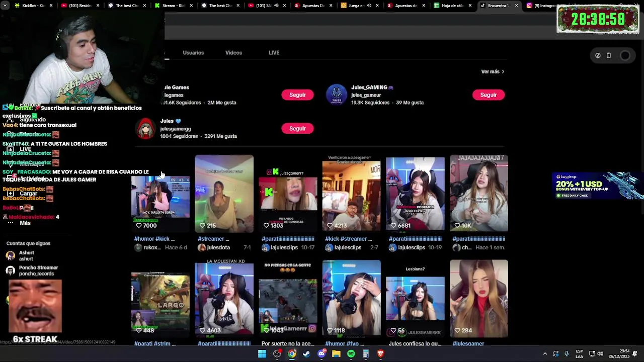
Task: Open rukox author link
Action: pos(148,247)
